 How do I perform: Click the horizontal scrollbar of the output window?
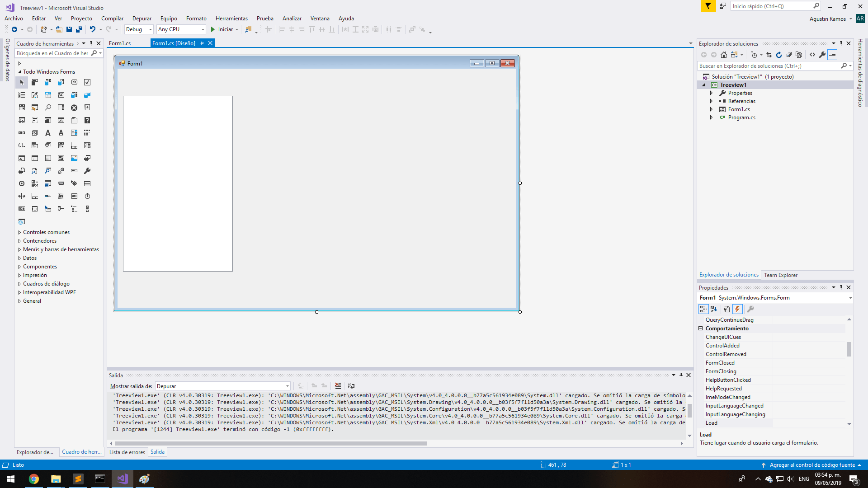point(271,443)
